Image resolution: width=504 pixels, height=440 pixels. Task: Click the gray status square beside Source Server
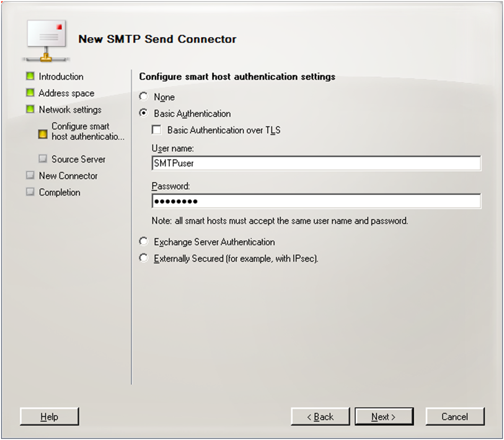click(x=43, y=158)
